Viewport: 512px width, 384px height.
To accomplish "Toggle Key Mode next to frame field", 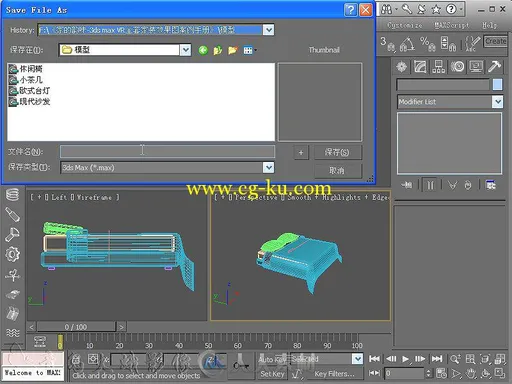I will pos(375,373).
